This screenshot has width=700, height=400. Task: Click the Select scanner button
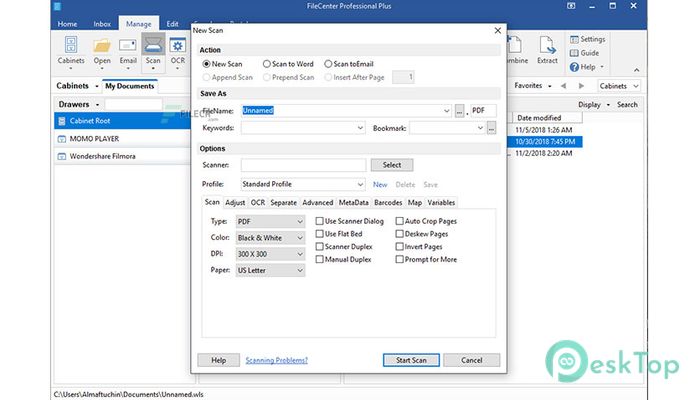[x=392, y=165]
